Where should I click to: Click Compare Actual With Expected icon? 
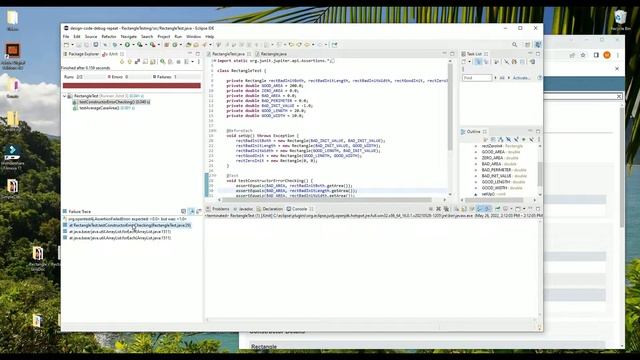pos(198,211)
